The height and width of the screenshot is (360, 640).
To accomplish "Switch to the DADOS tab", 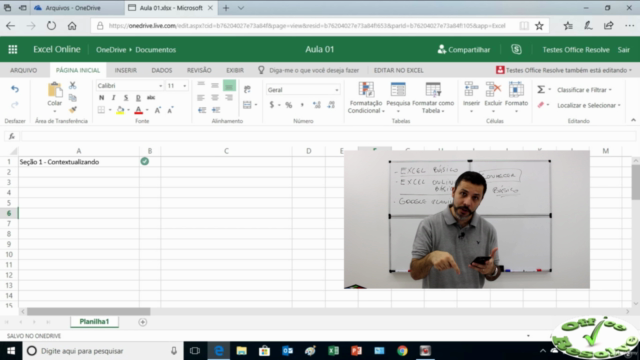I will click(x=162, y=70).
